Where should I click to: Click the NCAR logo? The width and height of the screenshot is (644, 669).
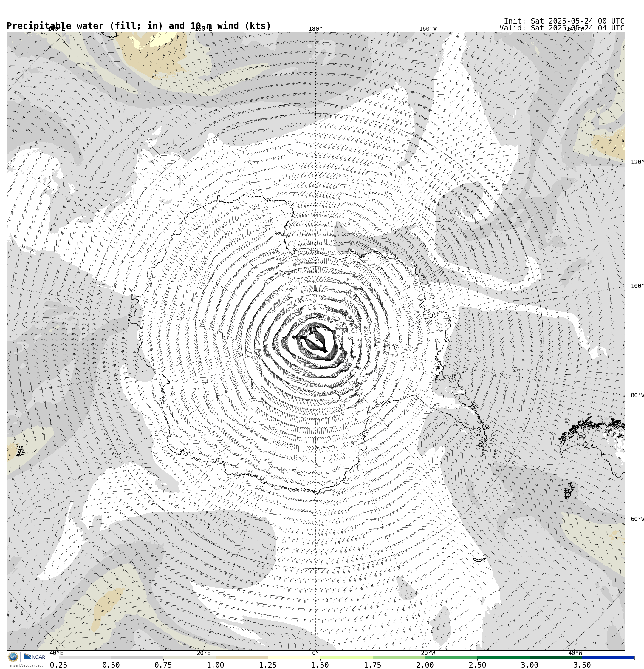[34, 656]
